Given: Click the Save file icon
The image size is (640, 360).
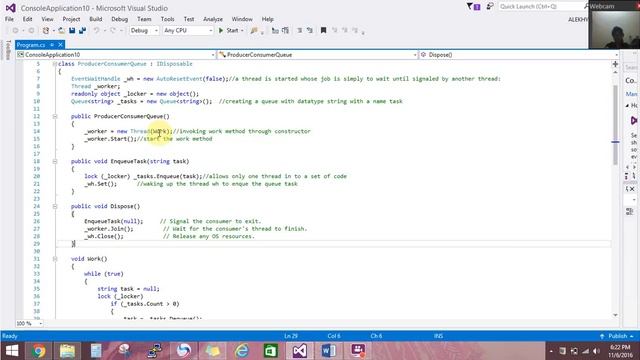Looking at the screenshot, I should (x=72, y=31).
